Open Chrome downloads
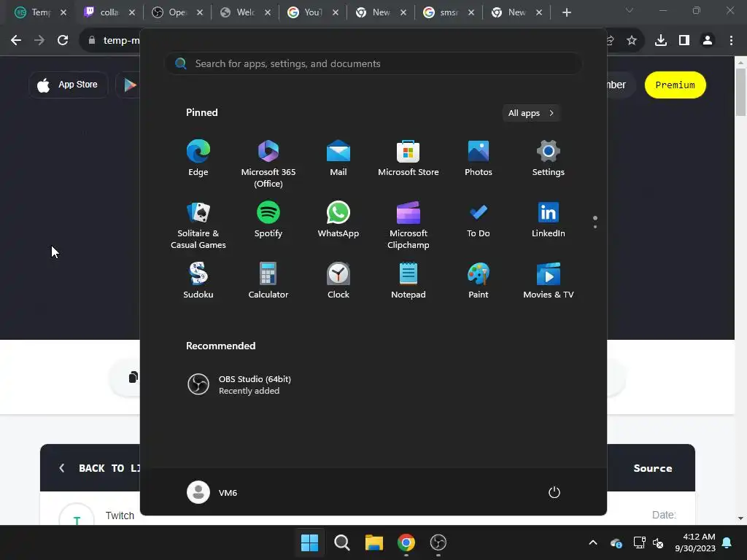The height and width of the screenshot is (560, 747). pos(661,41)
